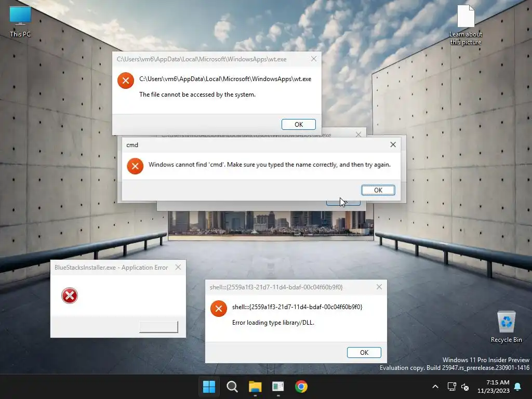Image resolution: width=532 pixels, height=399 pixels.
Task: Click 'The file cannot be accessed' message
Action: [x=197, y=95]
